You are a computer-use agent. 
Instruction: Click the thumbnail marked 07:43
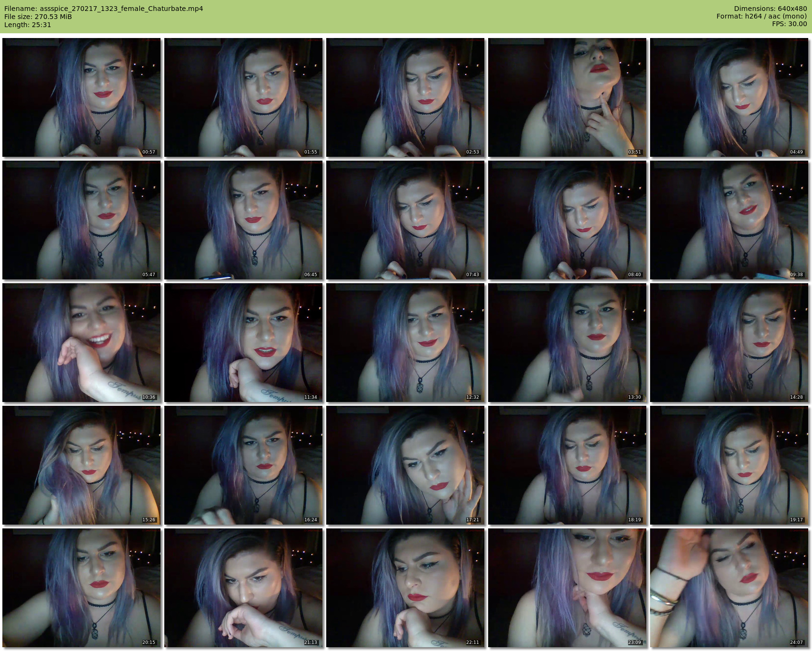point(406,220)
